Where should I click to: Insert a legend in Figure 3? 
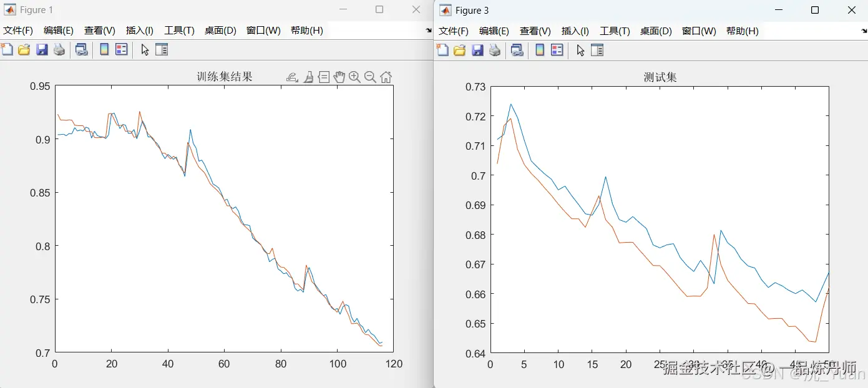(557, 50)
